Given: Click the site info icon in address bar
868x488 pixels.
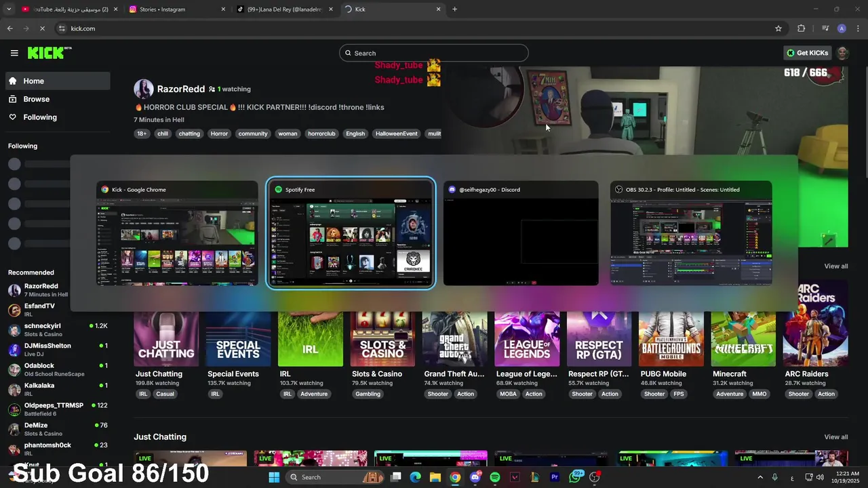Looking at the screenshot, I should (x=62, y=28).
